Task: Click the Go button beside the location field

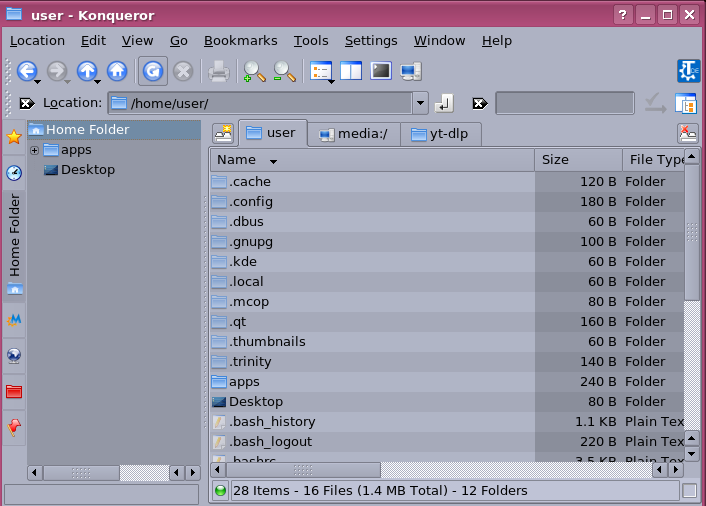Action: (x=445, y=103)
